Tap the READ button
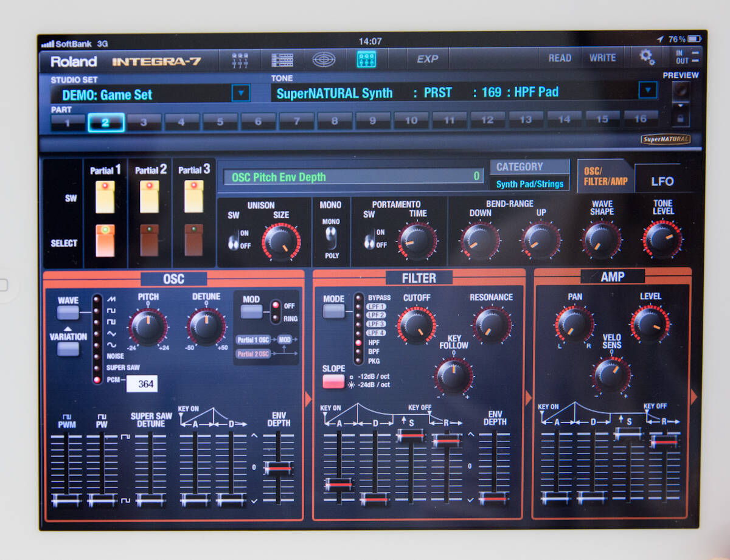 click(560, 58)
